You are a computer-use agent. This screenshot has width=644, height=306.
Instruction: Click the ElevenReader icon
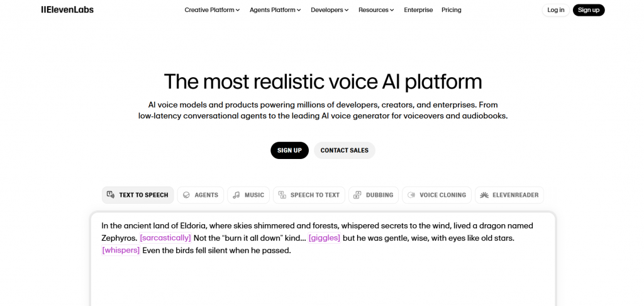[x=484, y=195]
